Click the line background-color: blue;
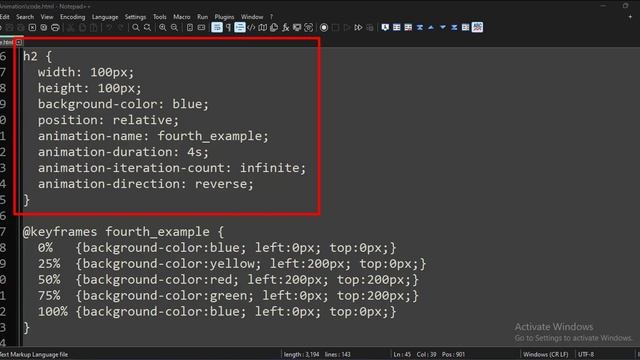 (x=123, y=104)
